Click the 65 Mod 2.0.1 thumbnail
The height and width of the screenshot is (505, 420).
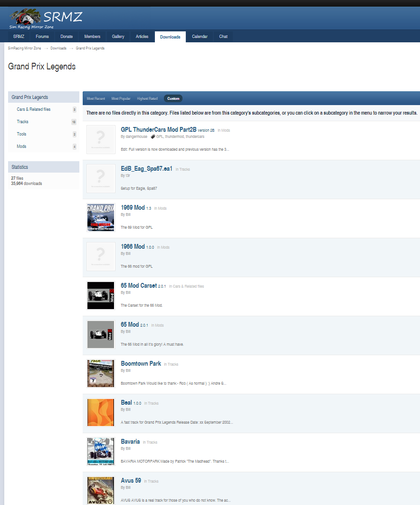point(101,334)
